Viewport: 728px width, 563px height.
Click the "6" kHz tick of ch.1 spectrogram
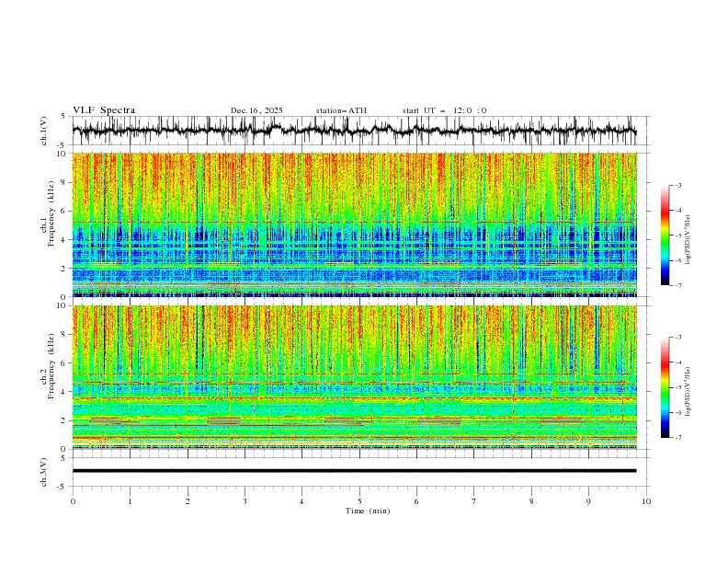[65, 211]
